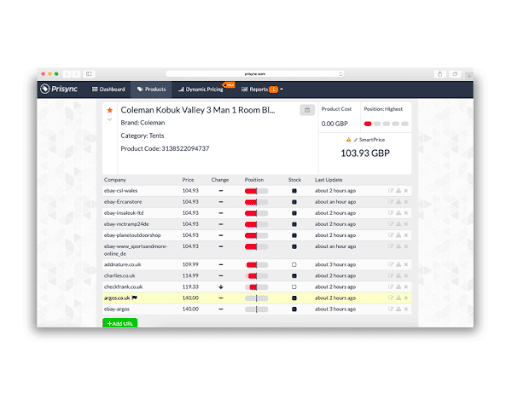The height and width of the screenshot is (393, 512).
Task: Click the calendar icon beside product title
Action: pyautogui.click(x=307, y=110)
